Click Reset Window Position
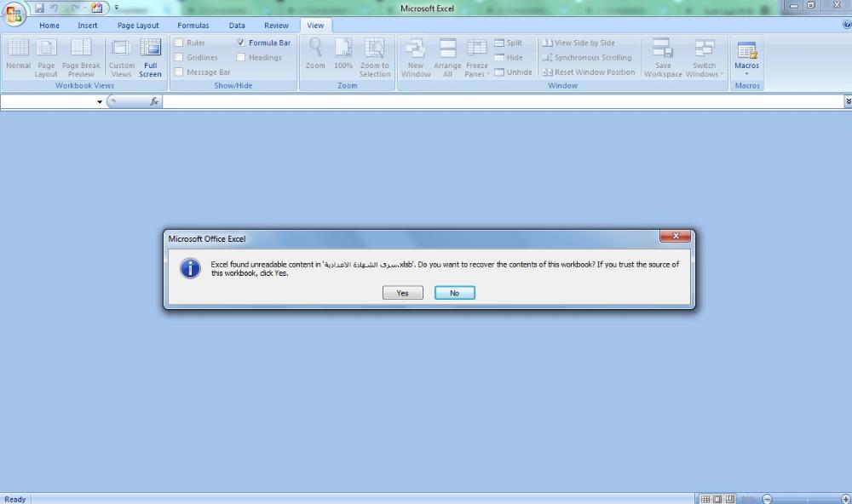 tap(589, 72)
